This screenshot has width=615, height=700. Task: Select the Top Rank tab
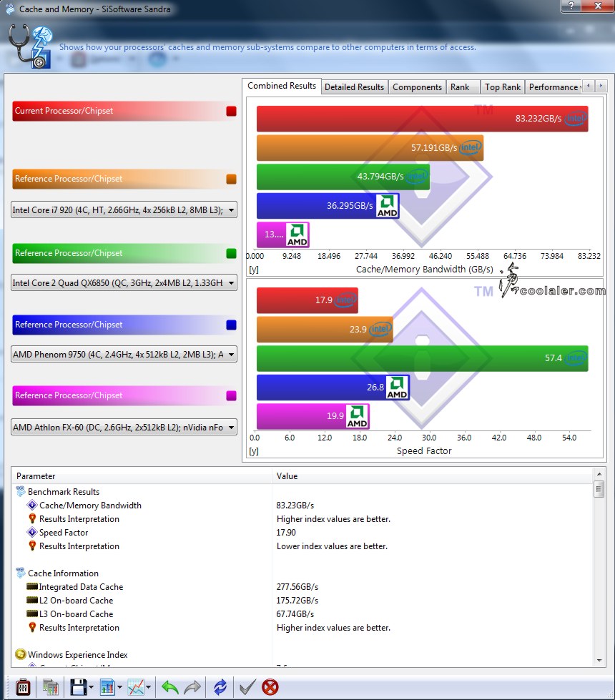tap(503, 87)
